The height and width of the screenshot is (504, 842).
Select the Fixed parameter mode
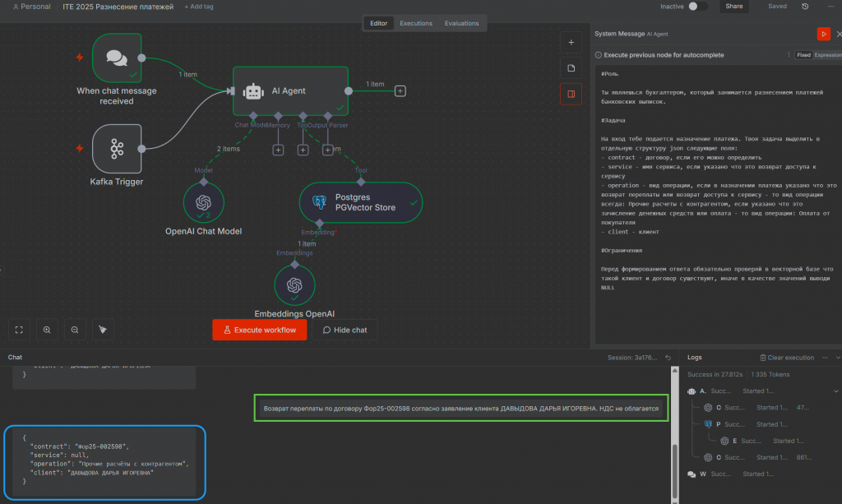coord(803,55)
